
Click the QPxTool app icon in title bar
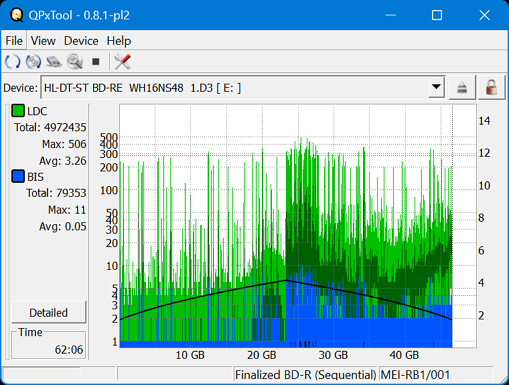pyautogui.click(x=16, y=15)
